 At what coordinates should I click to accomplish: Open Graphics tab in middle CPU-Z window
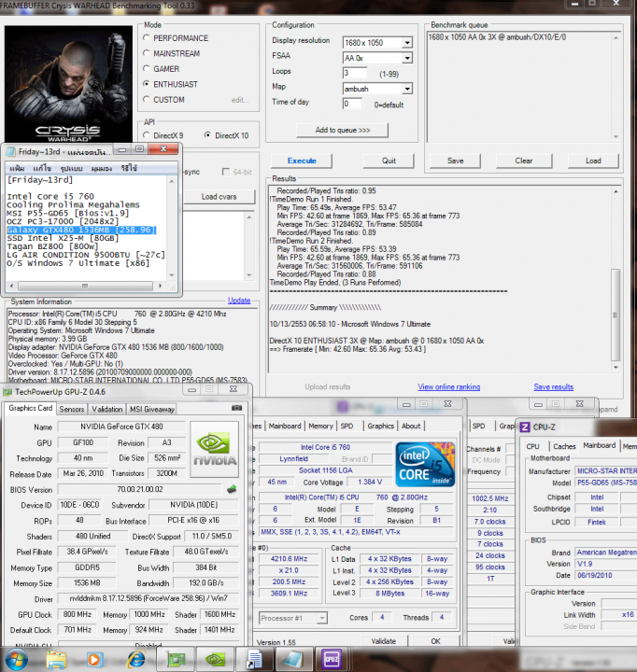click(380, 426)
